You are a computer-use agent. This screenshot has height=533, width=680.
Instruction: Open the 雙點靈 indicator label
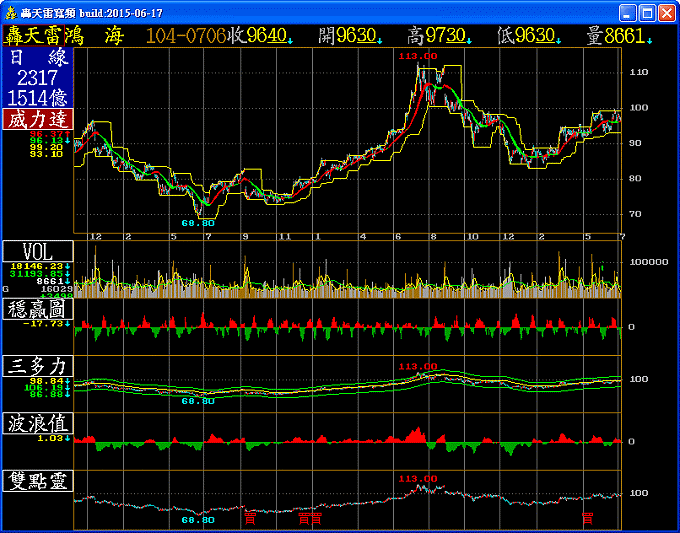click(36, 481)
